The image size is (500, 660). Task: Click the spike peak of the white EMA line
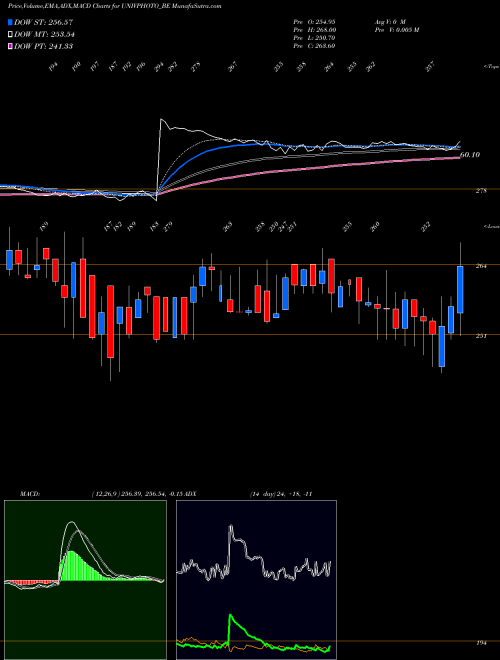click(x=161, y=120)
